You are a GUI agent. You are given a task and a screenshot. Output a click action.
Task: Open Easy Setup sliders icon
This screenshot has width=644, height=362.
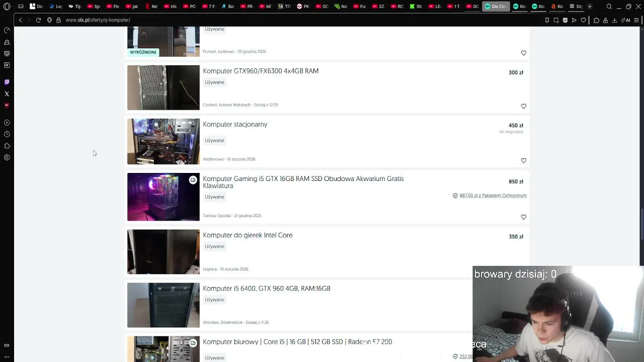636,20
